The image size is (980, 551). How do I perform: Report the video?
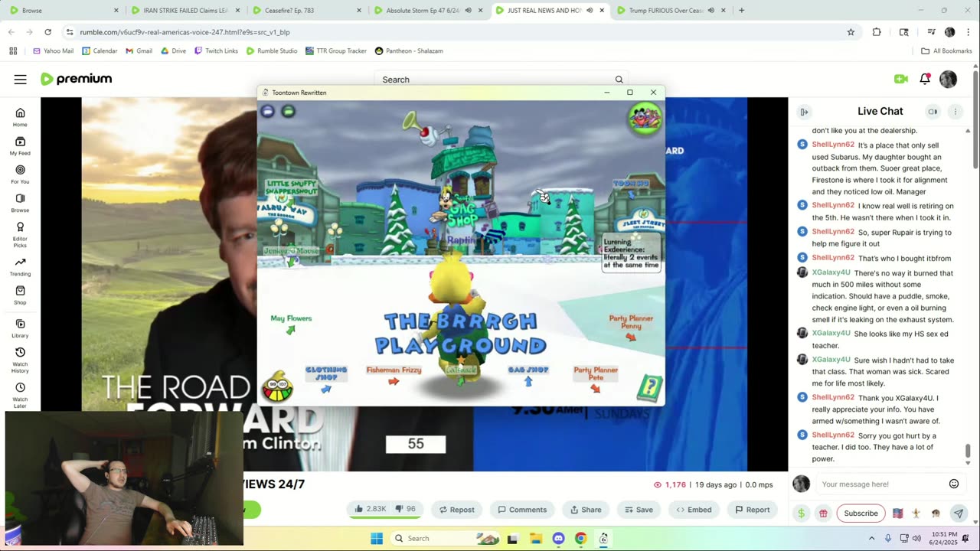pyautogui.click(x=752, y=510)
